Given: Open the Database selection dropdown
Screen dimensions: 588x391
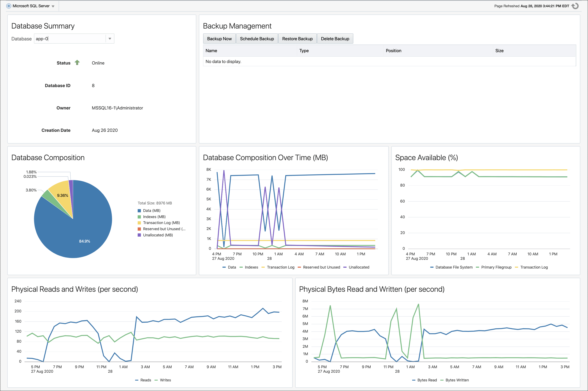Looking at the screenshot, I should coord(110,38).
